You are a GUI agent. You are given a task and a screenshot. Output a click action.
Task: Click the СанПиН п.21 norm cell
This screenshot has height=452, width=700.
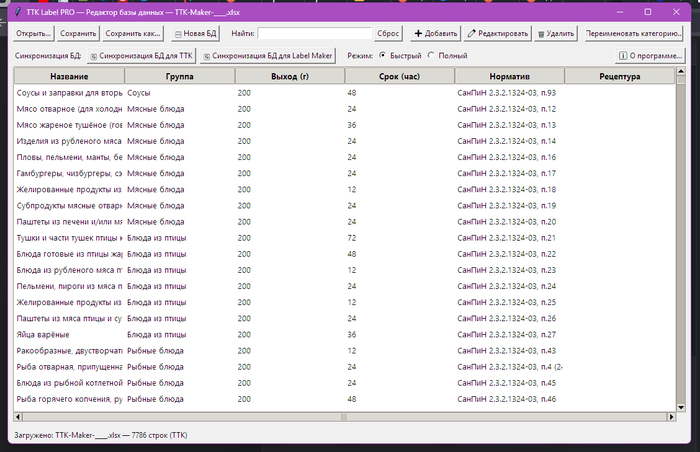pos(507,238)
